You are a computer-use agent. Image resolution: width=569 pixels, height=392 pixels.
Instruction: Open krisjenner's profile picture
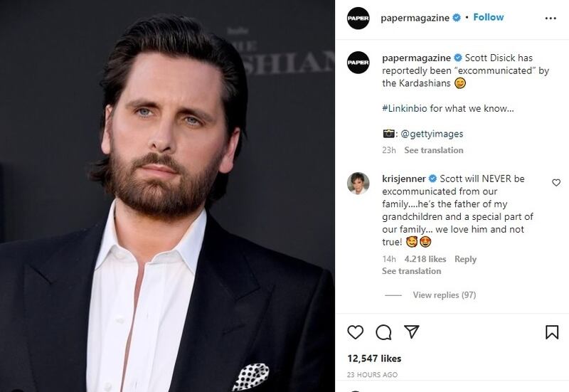[x=358, y=184]
